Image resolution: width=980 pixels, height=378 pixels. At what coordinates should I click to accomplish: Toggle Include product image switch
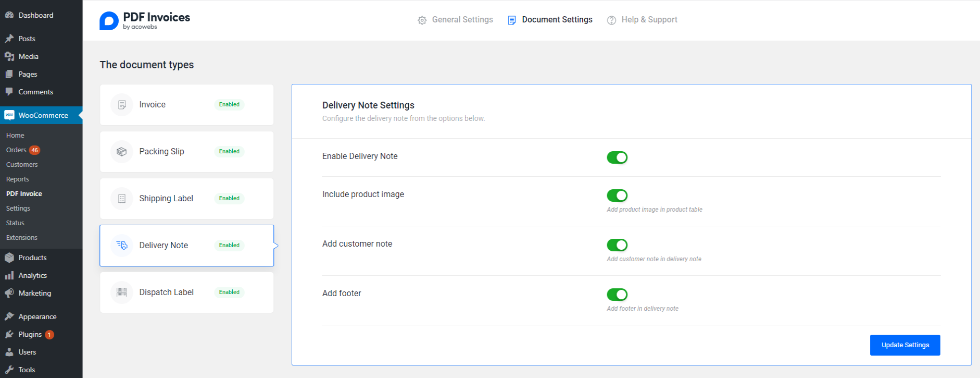[617, 196]
